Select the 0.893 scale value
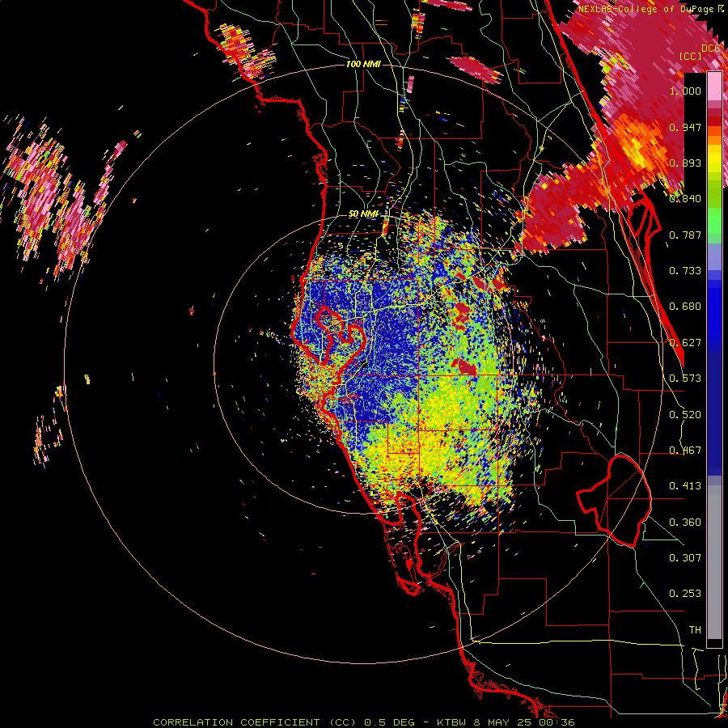The width and height of the screenshot is (728, 728). pyautogui.click(x=685, y=163)
